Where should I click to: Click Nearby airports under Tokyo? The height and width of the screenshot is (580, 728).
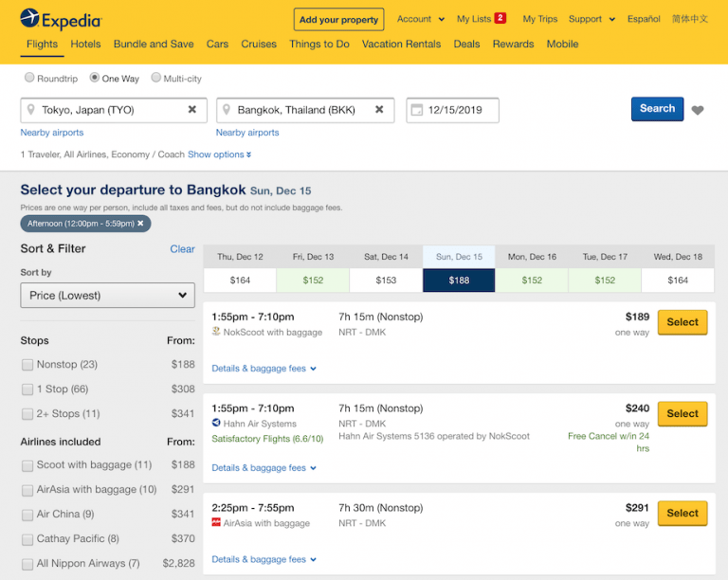(52, 133)
